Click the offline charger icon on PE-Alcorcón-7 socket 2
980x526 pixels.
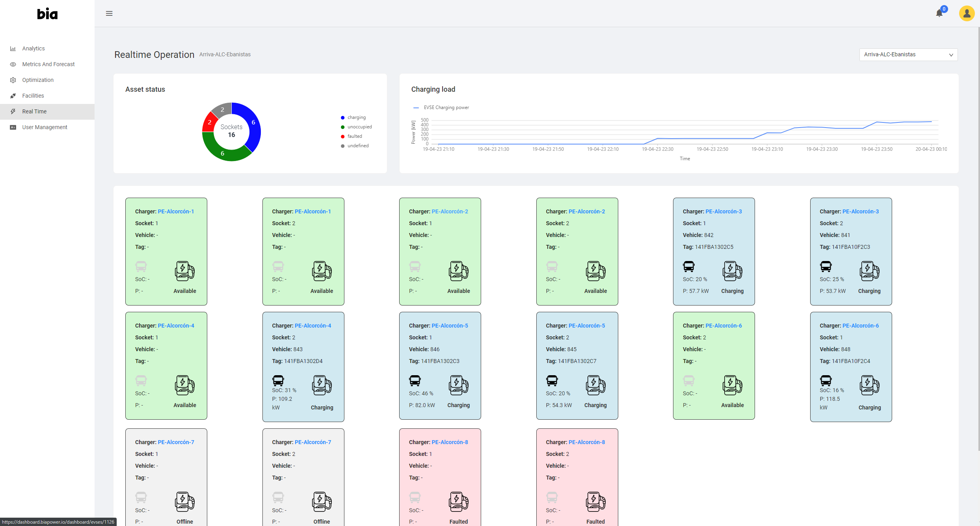click(x=322, y=502)
